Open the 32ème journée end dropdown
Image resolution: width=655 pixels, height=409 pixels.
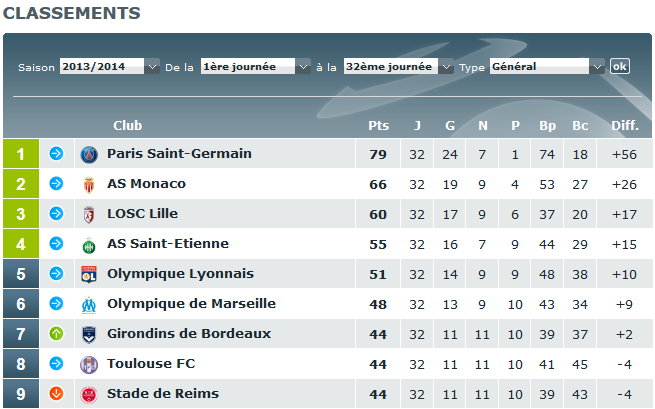[398, 66]
